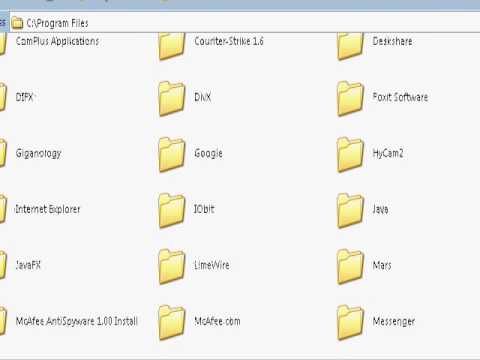The height and width of the screenshot is (360, 480).
Task: Select the Internet Explorer folder name
Action: pos(48,209)
